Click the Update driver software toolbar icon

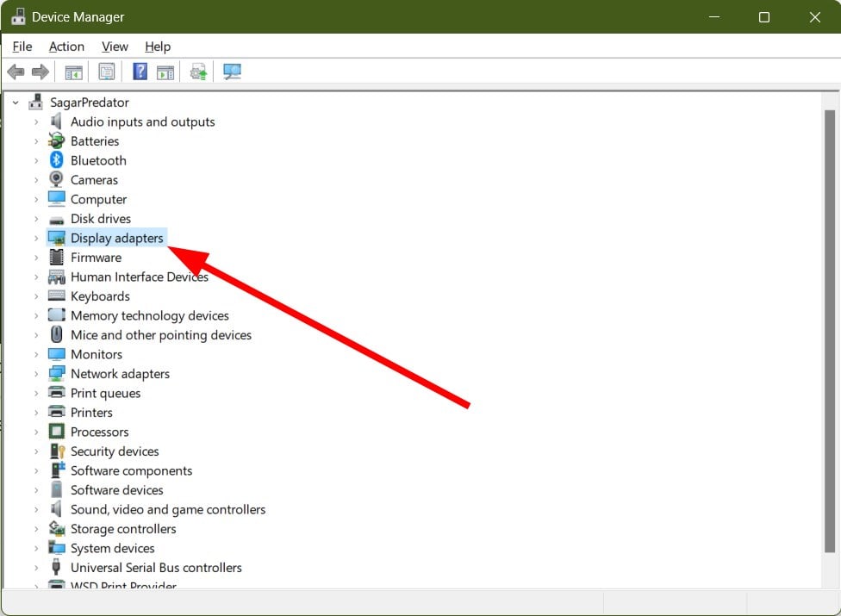coord(198,72)
